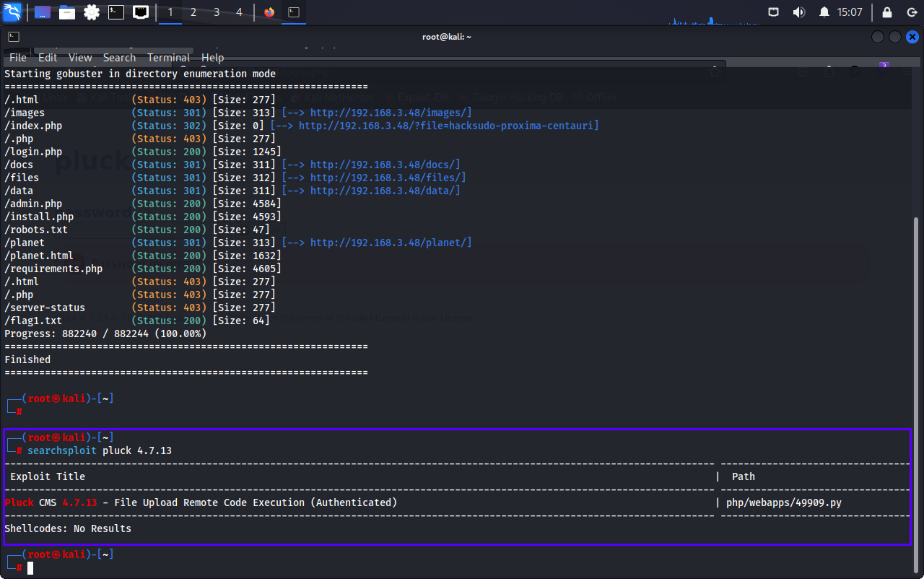Click the /server-status result line
This screenshot has width=924, height=579.
point(140,308)
